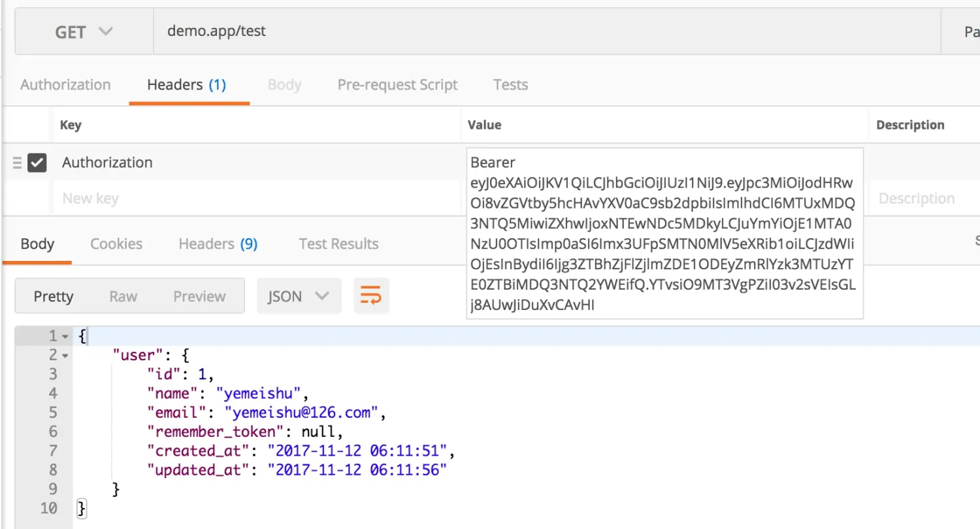This screenshot has width=980, height=529.
Task: Click the Bearer token value field
Action: tap(664, 233)
